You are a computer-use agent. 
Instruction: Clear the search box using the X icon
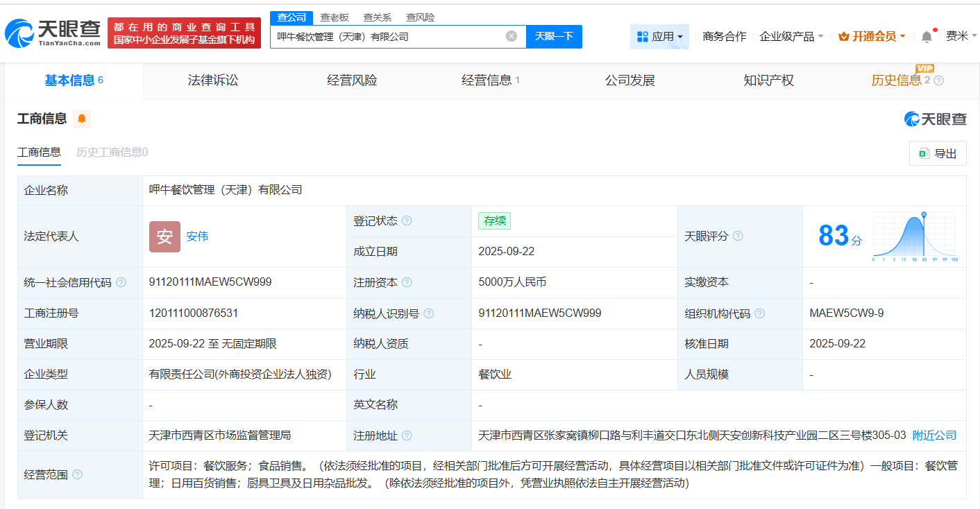(512, 37)
